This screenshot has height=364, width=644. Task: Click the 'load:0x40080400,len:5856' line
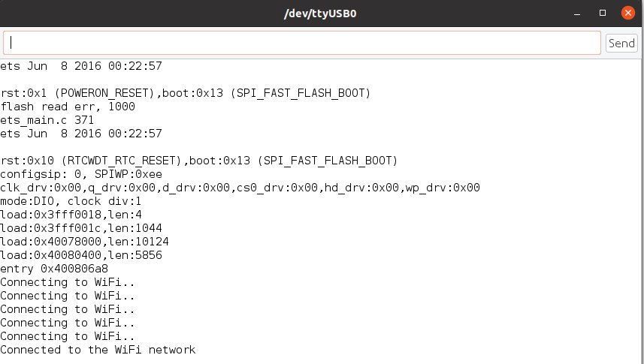[x=81, y=255]
